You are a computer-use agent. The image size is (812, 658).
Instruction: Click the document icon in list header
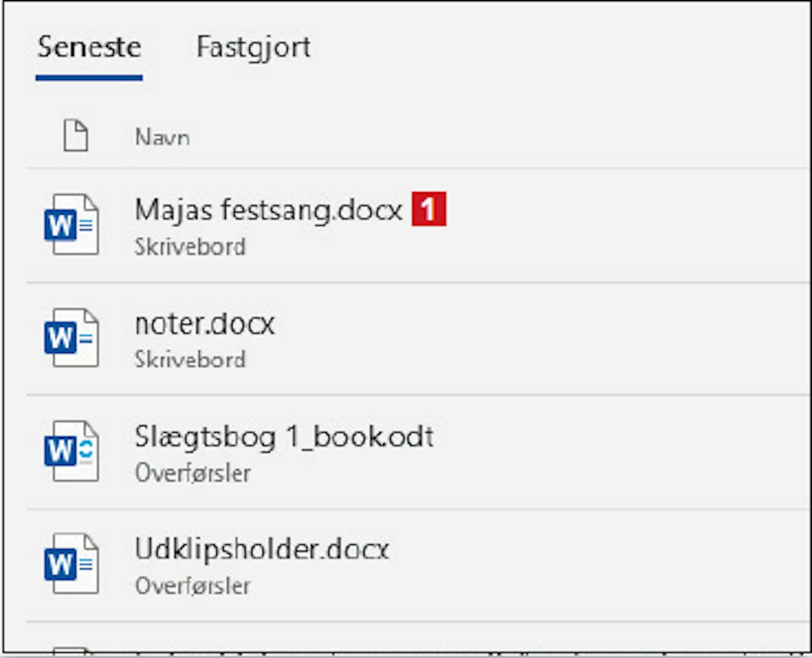pos(75,135)
